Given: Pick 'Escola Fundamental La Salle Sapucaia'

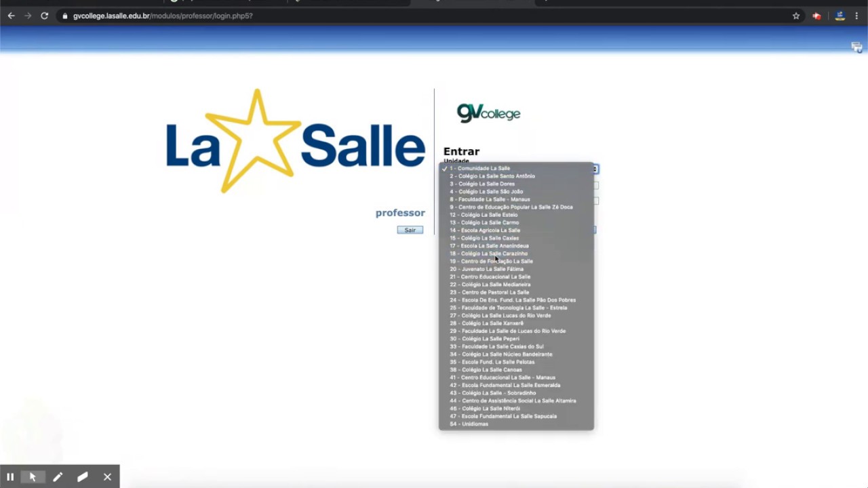Looking at the screenshot, I should (516, 416).
